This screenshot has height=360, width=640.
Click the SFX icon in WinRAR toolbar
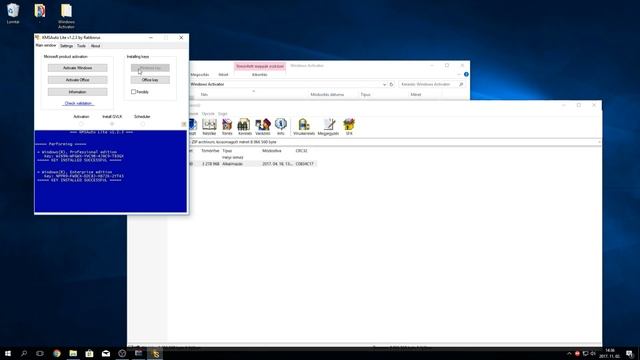[x=349, y=127]
